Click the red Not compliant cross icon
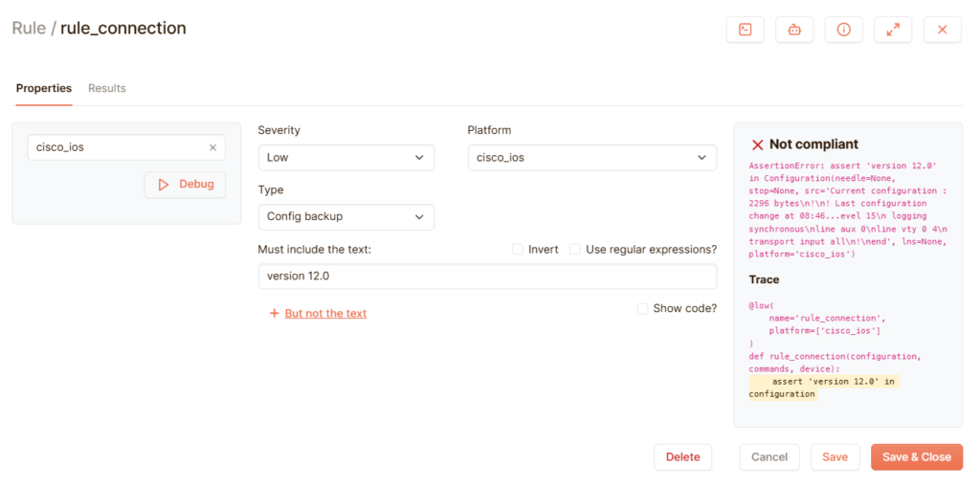This screenshot has height=488, width=980. coord(757,144)
